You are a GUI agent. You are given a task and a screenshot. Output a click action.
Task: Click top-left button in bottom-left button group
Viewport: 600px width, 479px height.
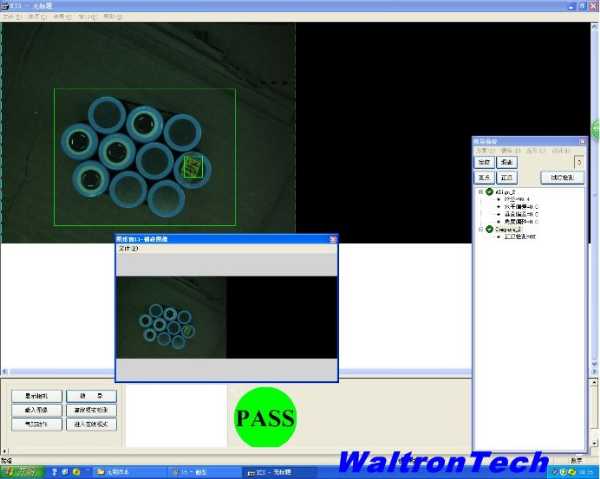pos(37,396)
